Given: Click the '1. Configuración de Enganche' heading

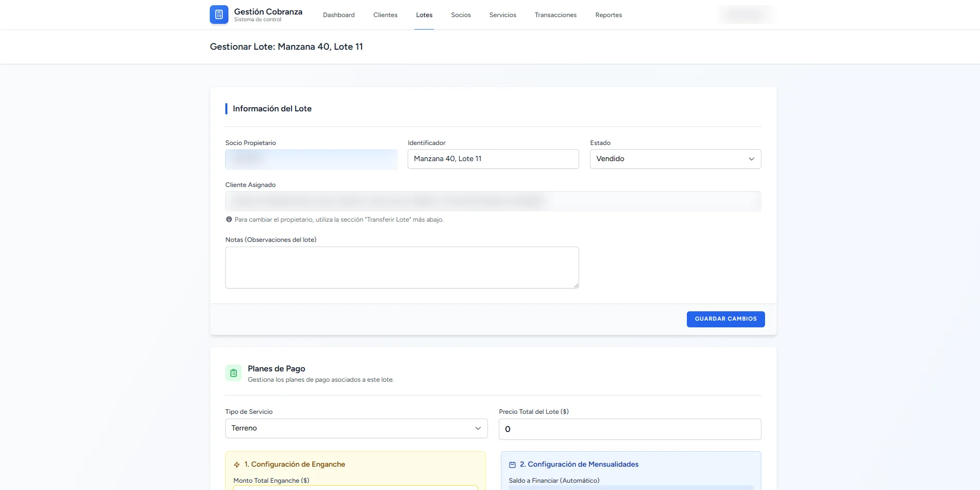Looking at the screenshot, I should tap(295, 465).
